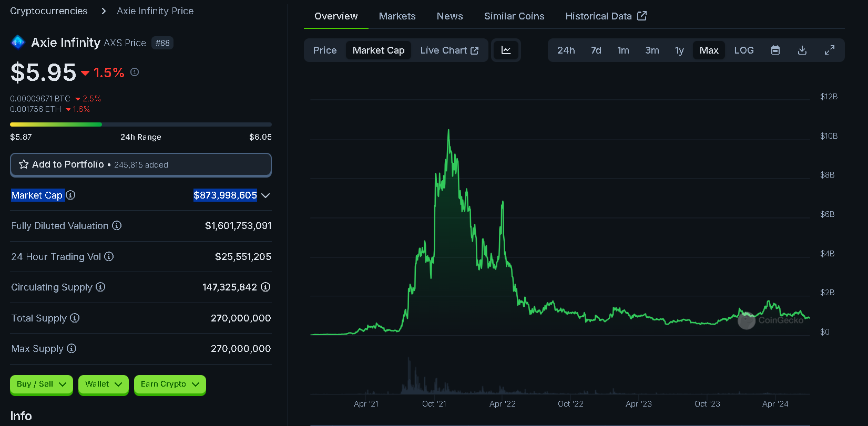
Task: Click the Info section heading
Action: click(x=21, y=416)
